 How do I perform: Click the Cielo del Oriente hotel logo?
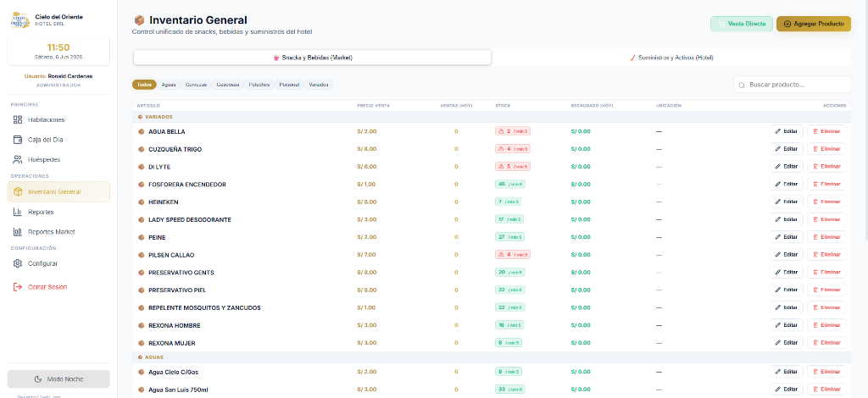(20, 20)
